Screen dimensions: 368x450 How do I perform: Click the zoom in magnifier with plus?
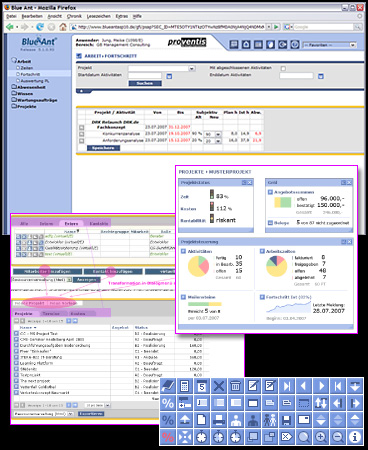tap(321, 437)
